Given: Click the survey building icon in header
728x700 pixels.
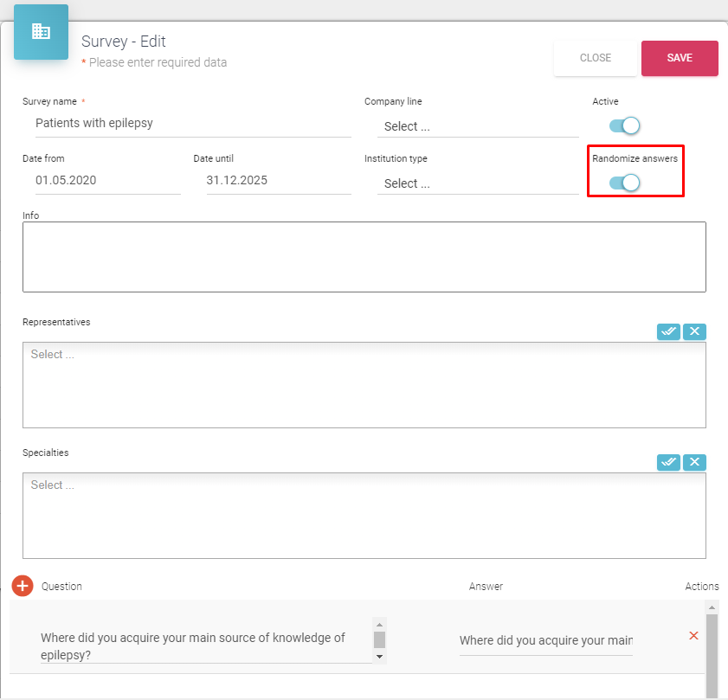Looking at the screenshot, I should tap(41, 32).
